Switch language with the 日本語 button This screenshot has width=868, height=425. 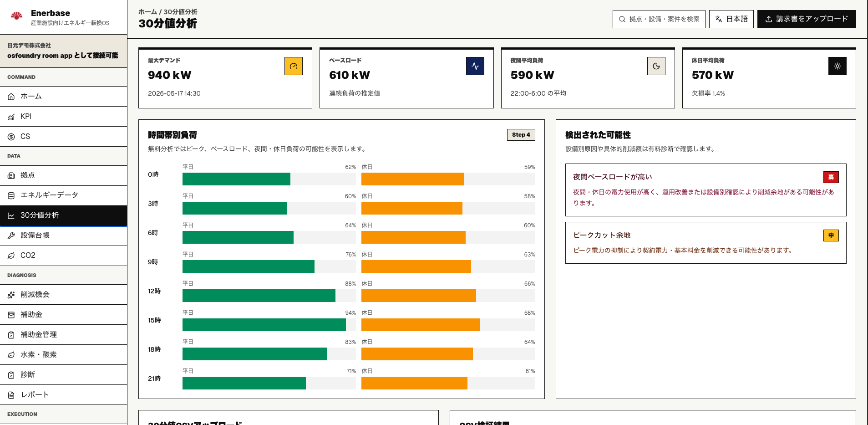click(731, 19)
